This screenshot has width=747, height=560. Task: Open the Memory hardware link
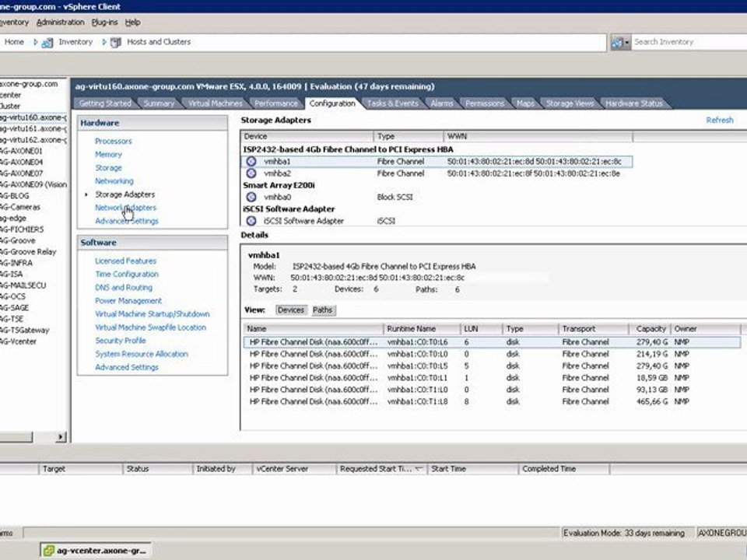click(x=108, y=154)
